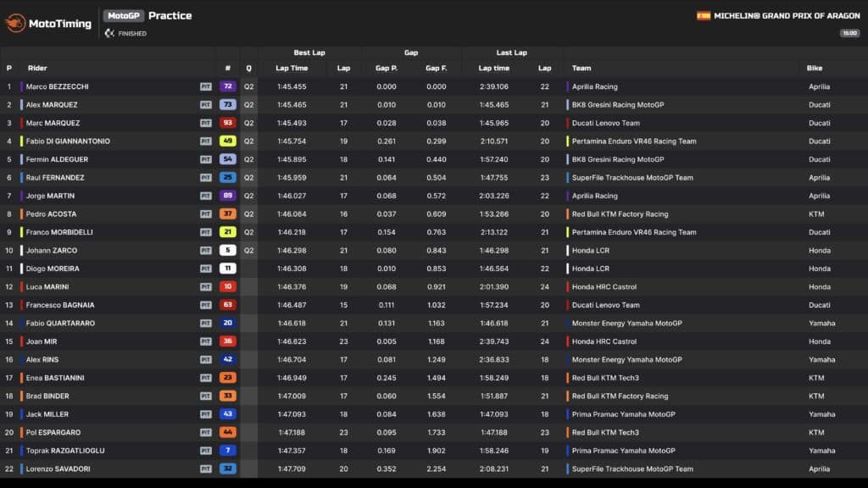The height and width of the screenshot is (488, 868).
Task: Click number badge 63 for Bagnaia
Action: tap(227, 305)
